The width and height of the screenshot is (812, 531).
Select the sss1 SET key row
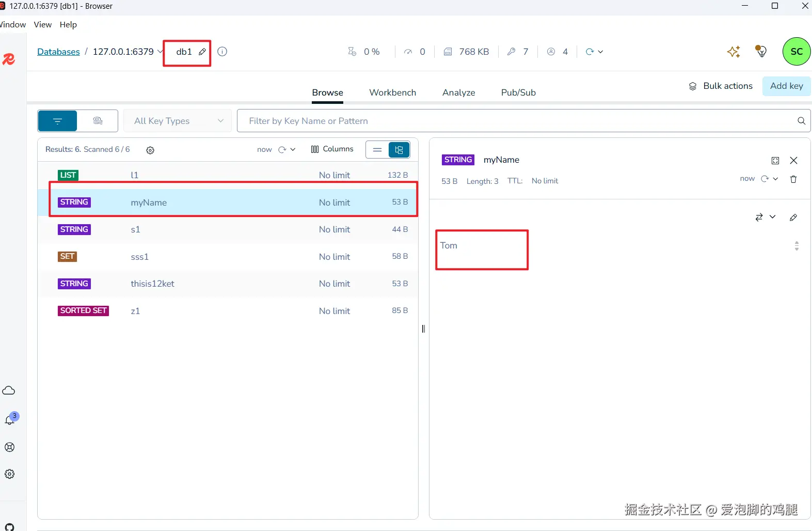228,257
